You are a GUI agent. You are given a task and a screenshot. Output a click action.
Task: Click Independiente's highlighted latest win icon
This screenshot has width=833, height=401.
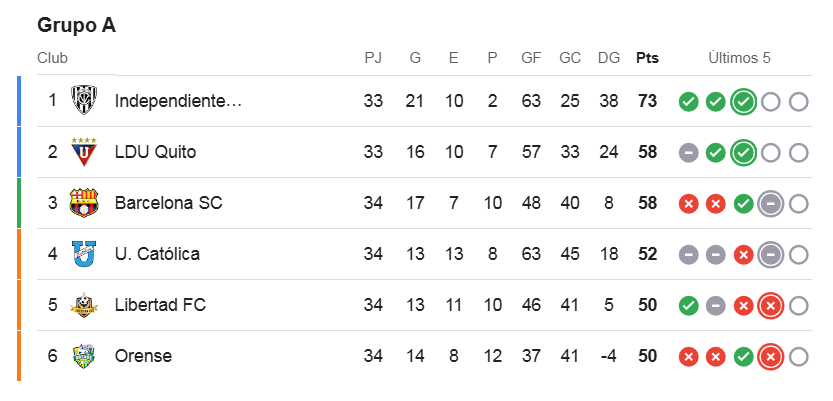coord(743,101)
